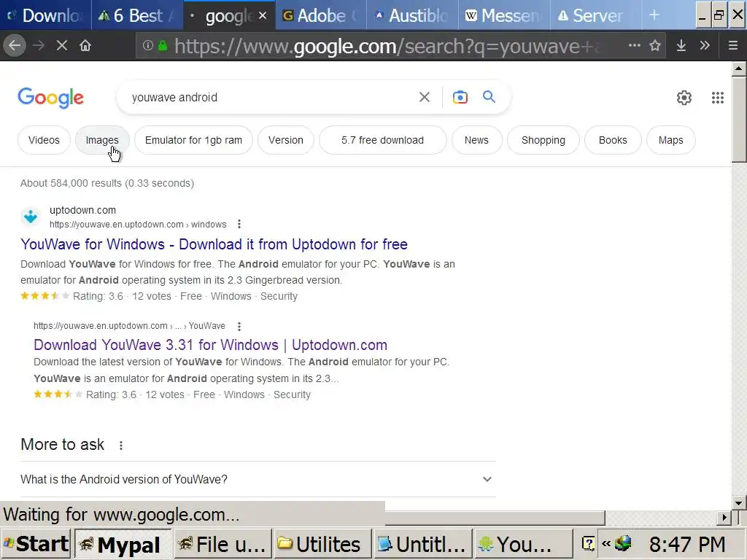Open the browser home page

[85, 46]
